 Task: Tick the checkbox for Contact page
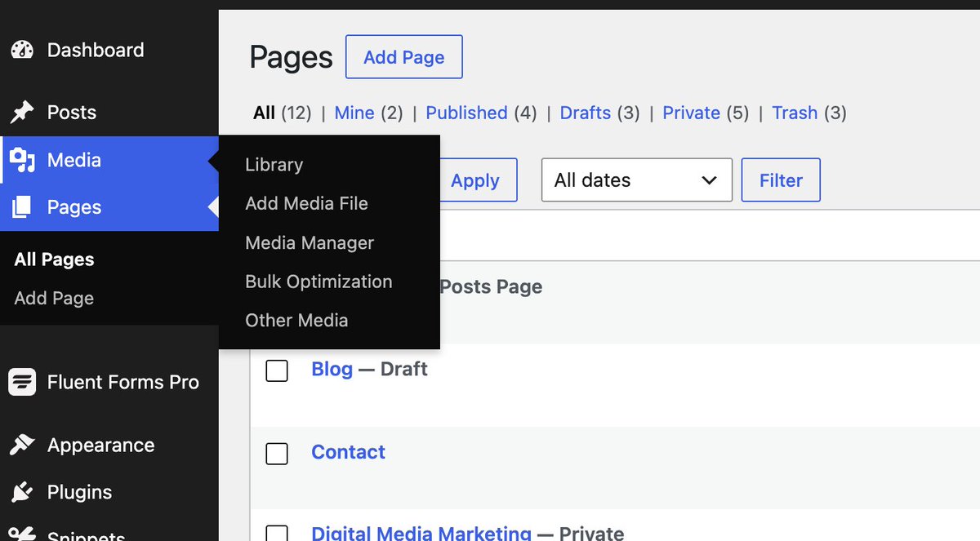click(278, 454)
